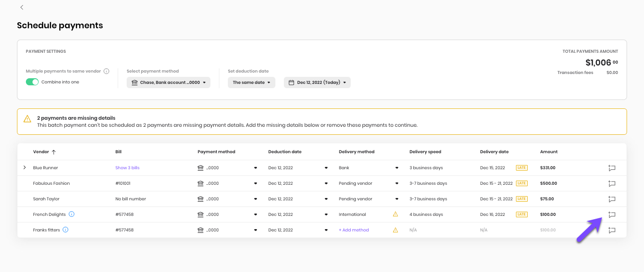The width and height of the screenshot is (644, 272).
Task: Toggle Combine into one switch
Action: 32,82
